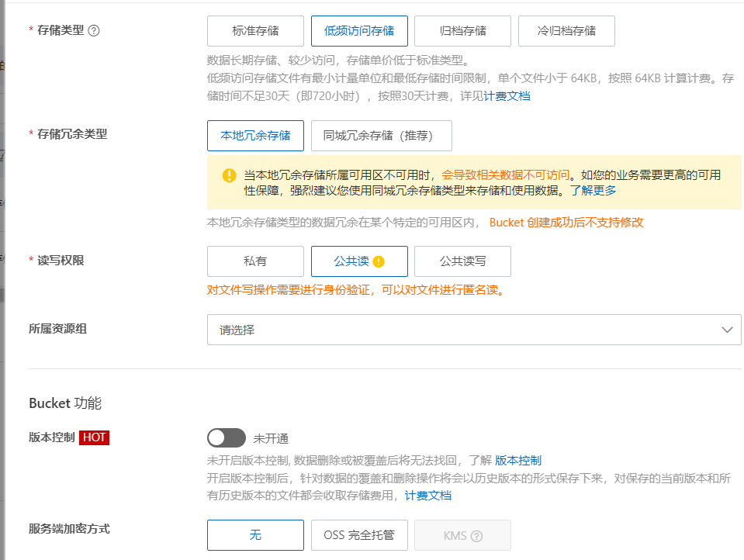The height and width of the screenshot is (560, 744).
Task: Expand the 请选择 dropdown arrow
Action: 727,330
